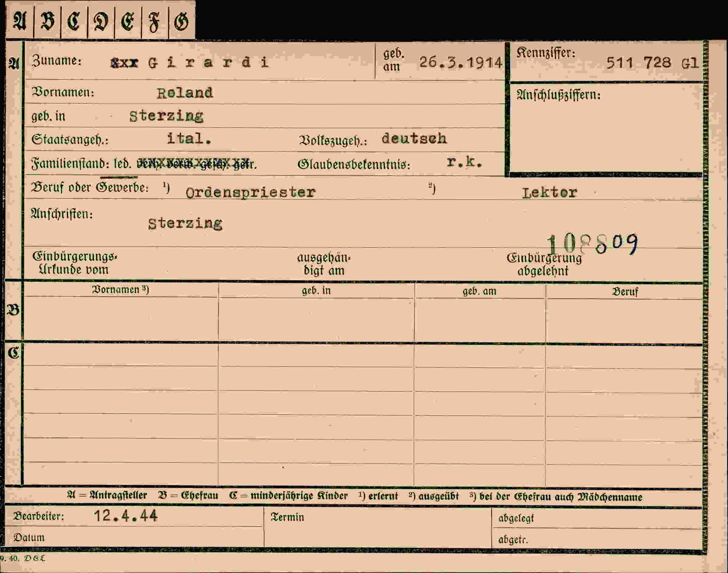728x573 pixels.
Task: Click the "Familienstand:" label
Action: pyautogui.click(x=71, y=164)
